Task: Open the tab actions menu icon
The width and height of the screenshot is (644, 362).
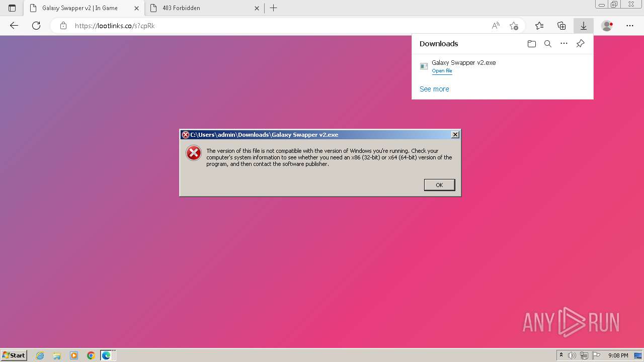Action: click(12, 8)
